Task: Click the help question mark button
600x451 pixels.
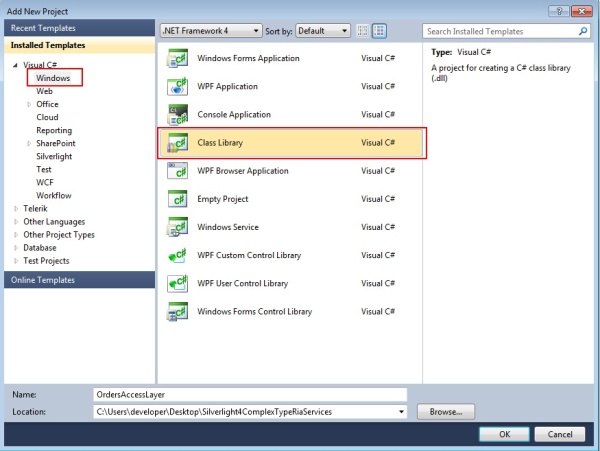Action: coord(558,11)
